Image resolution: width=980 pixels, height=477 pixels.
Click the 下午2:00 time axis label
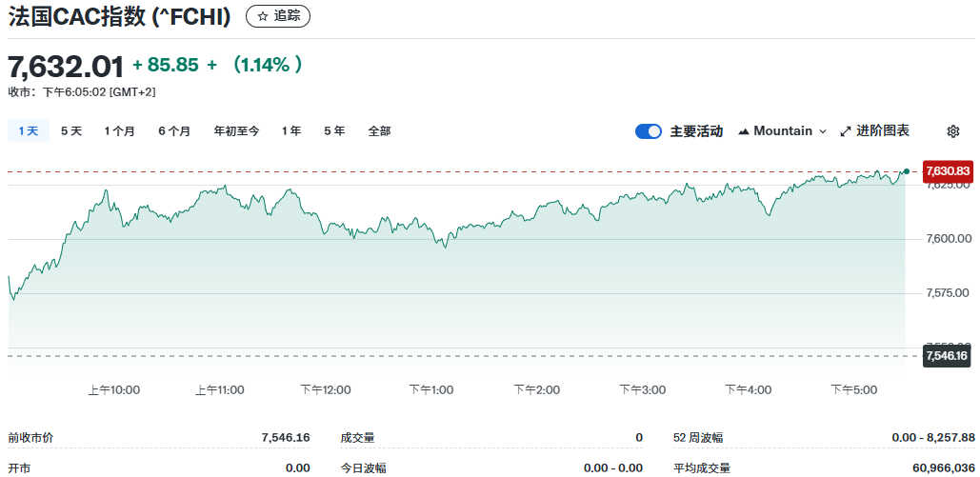[x=537, y=390]
